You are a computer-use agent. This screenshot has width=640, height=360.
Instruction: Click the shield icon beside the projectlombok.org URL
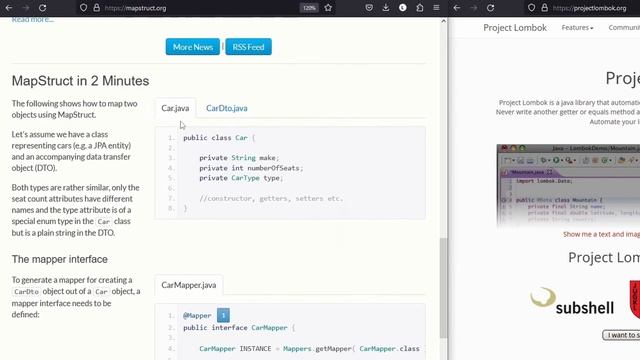point(531,8)
